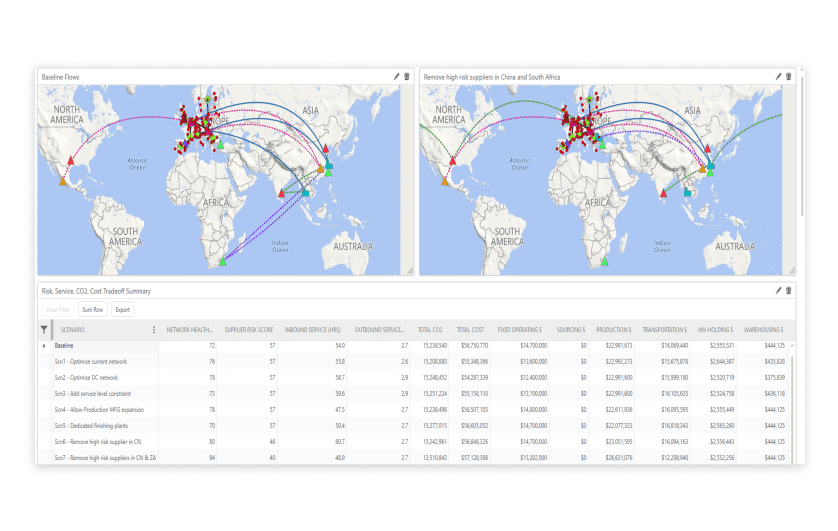Viewport: 838px width, 531px height.
Task: Delete the Baseline Flows panel with trash icon
Action: click(407, 77)
